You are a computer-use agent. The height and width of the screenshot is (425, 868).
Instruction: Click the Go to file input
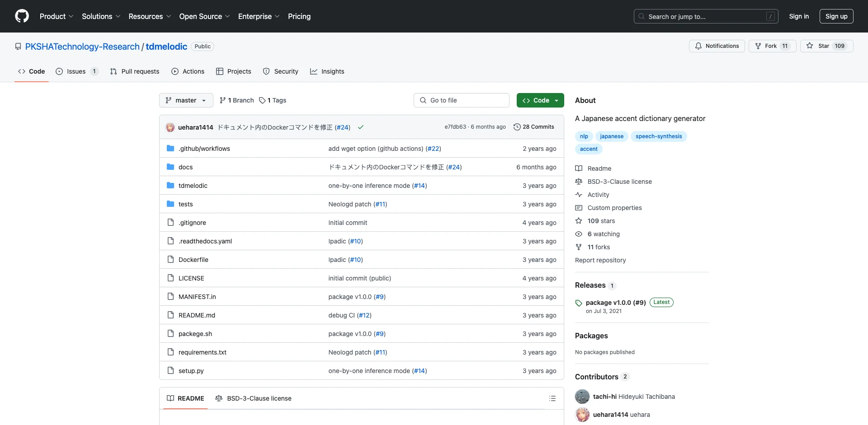point(461,100)
